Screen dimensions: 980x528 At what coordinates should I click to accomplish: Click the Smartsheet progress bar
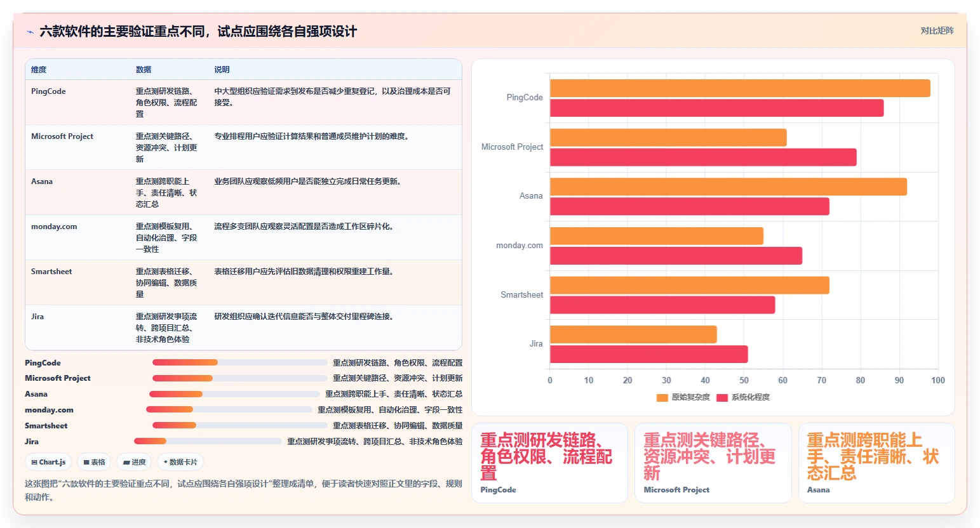(240, 425)
